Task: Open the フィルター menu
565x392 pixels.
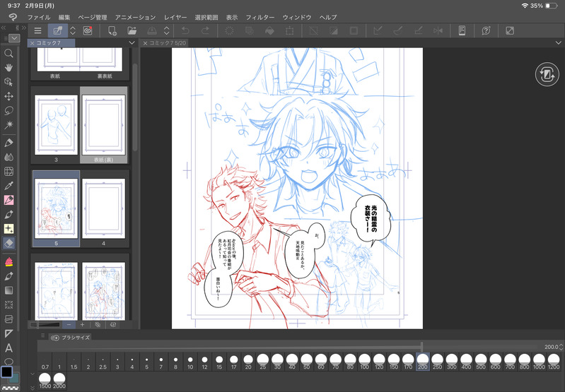Action: 260,17
